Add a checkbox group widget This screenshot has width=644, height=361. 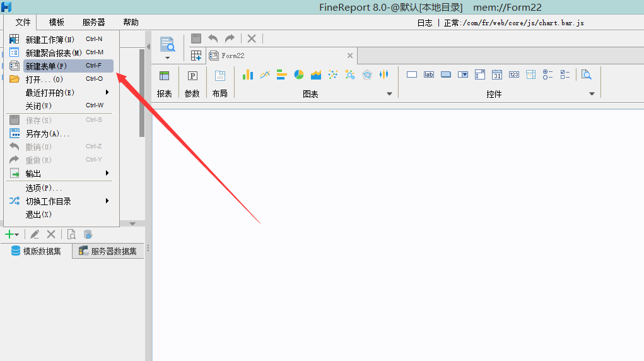click(x=565, y=74)
